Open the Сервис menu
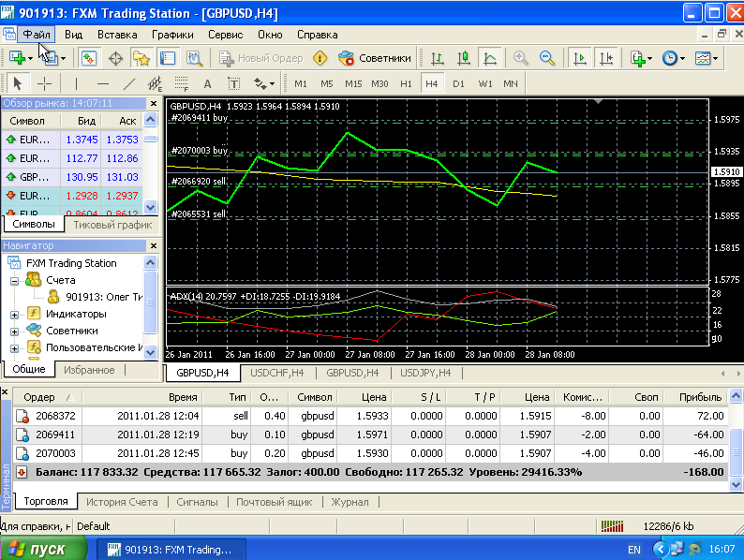 [x=226, y=35]
